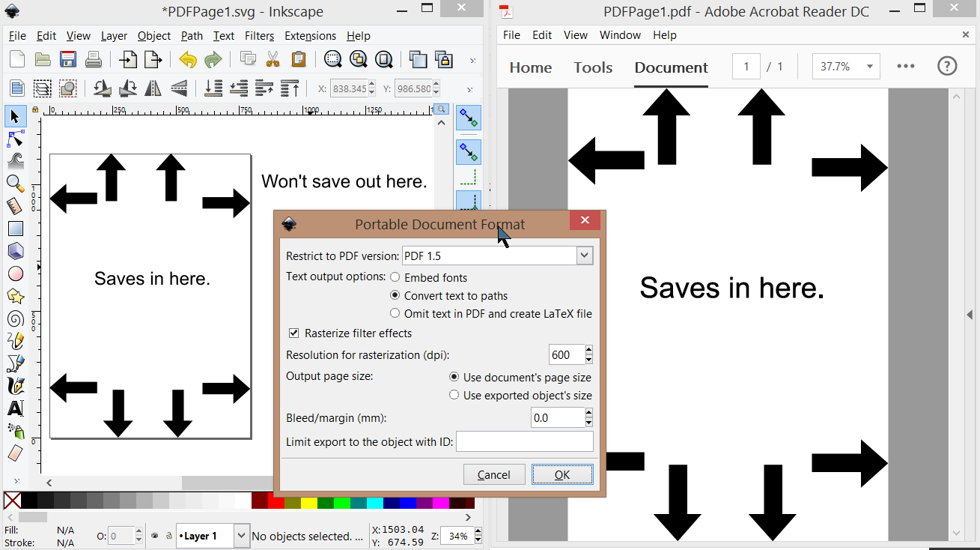The width and height of the screenshot is (980, 550).
Task: Click the Print document icon
Action: [x=93, y=60]
